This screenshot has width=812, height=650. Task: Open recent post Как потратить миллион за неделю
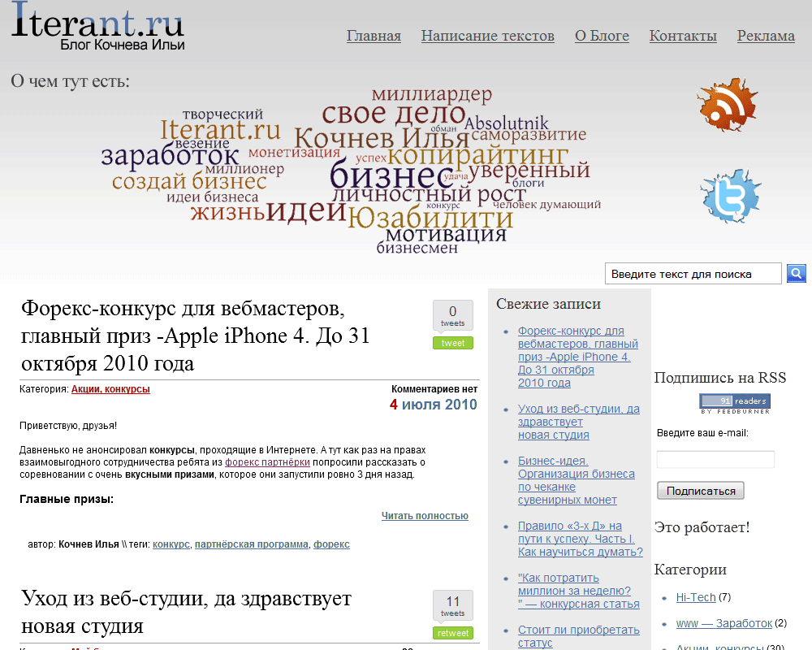pyautogui.click(x=578, y=591)
